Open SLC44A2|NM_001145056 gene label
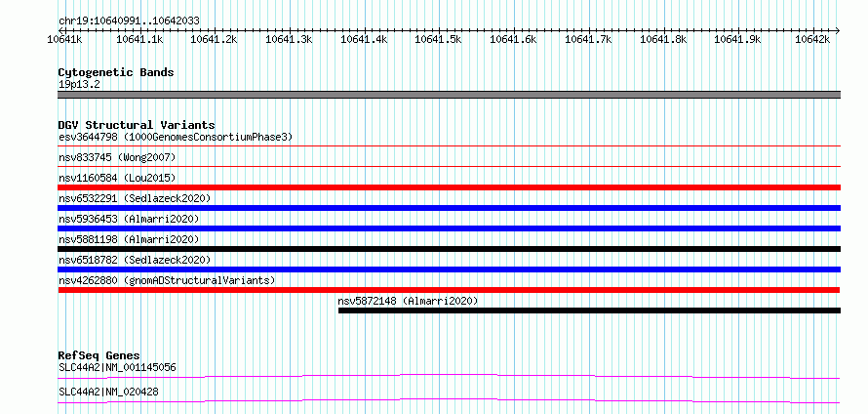The width and height of the screenshot is (868, 414). click(x=117, y=367)
